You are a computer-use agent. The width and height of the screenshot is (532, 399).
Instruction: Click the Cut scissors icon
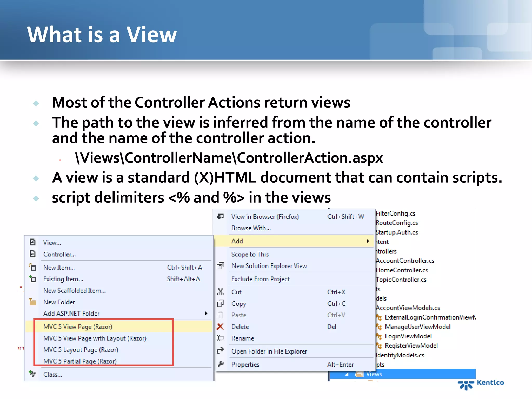[x=220, y=292]
